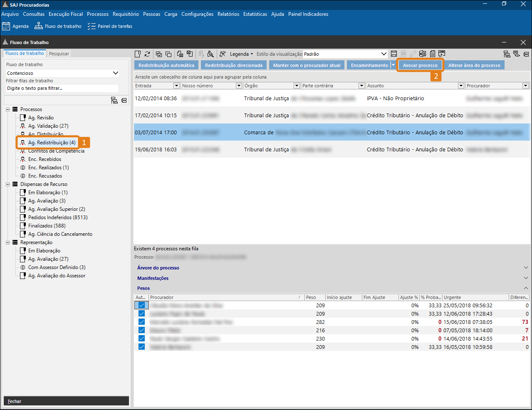
Task: Toggle the checkbox for row with Peso 216
Action: (141, 330)
